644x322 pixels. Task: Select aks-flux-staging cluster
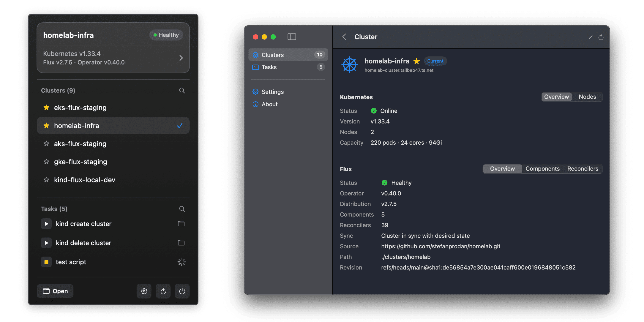(x=113, y=143)
